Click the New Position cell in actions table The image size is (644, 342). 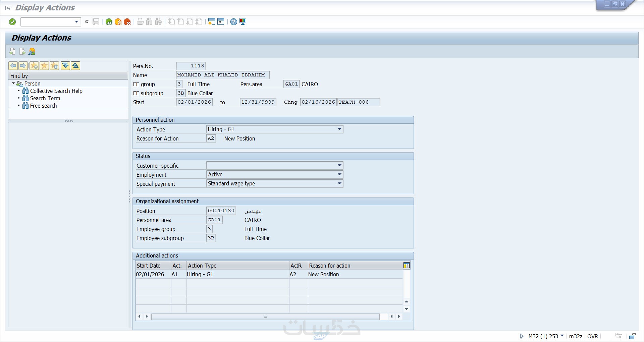coord(355,274)
